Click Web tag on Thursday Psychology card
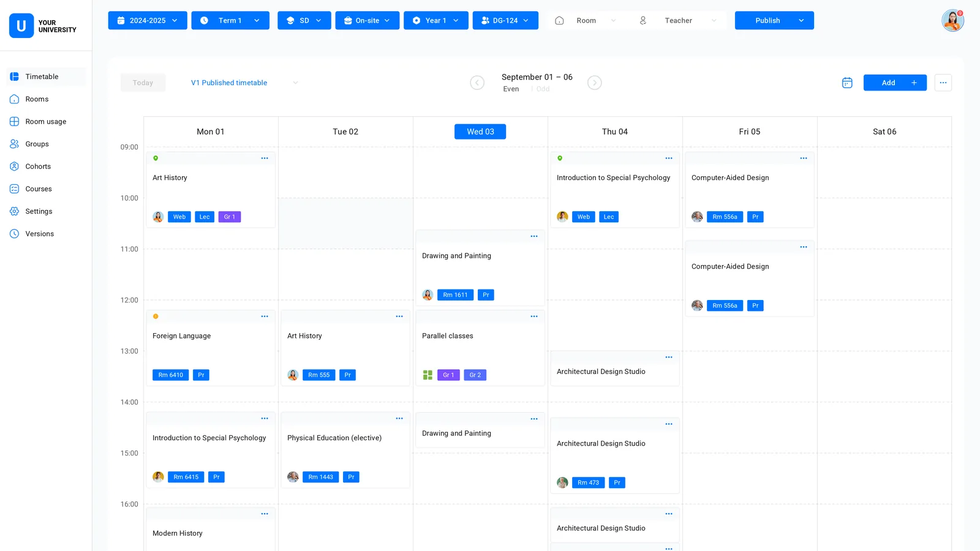The width and height of the screenshot is (980, 551). [x=584, y=217]
